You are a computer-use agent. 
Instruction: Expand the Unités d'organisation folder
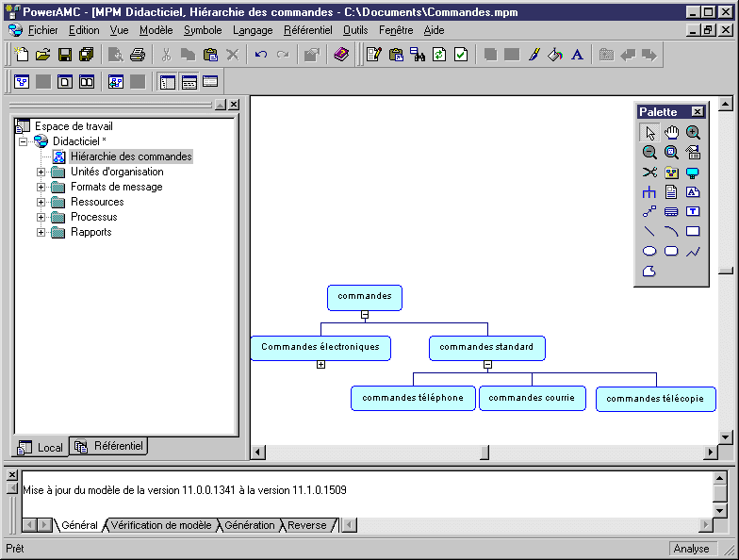(41, 172)
